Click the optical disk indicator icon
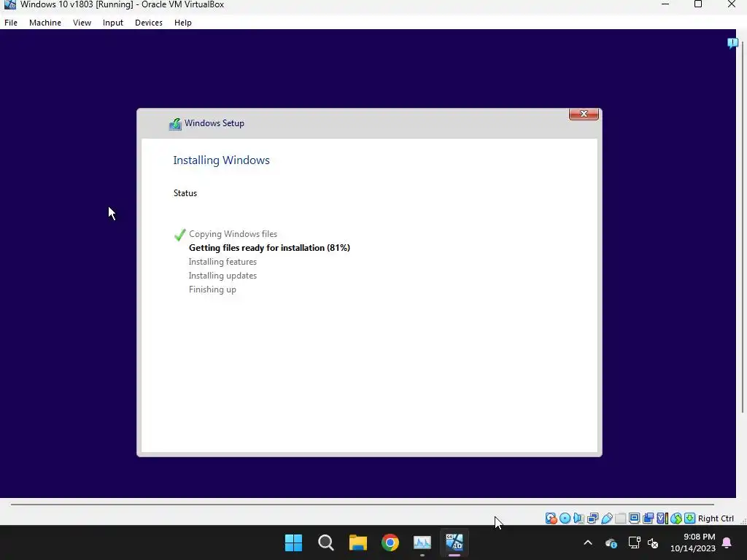747x560 pixels. (565, 518)
